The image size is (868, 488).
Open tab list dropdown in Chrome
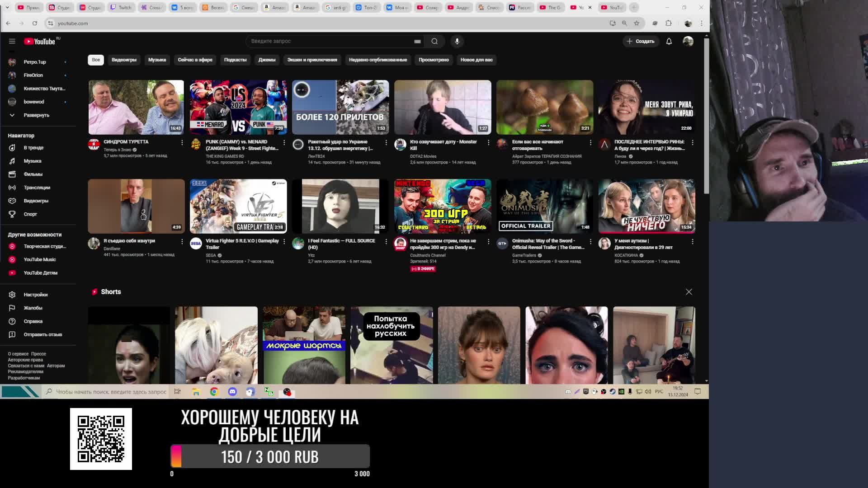[7, 7]
